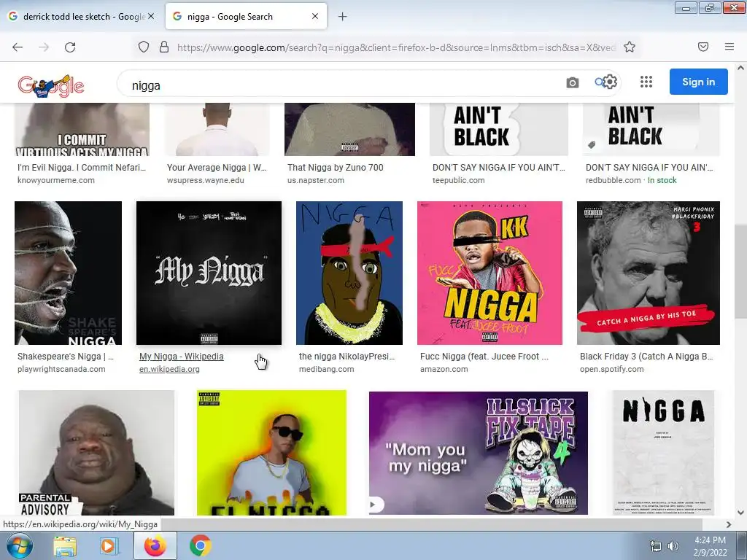Click the Sign in button
The width and height of the screenshot is (747, 560).
click(698, 82)
